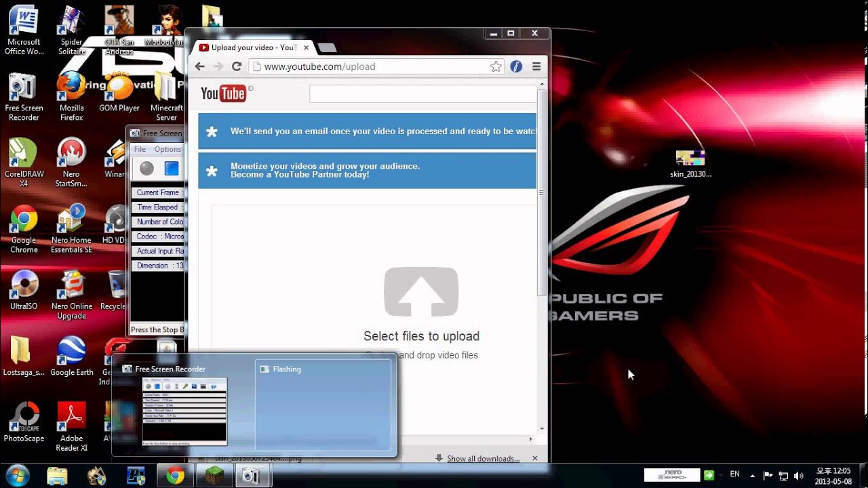The image size is (868, 488).
Task: Click the Codec row in recorder
Action: pyautogui.click(x=157, y=237)
